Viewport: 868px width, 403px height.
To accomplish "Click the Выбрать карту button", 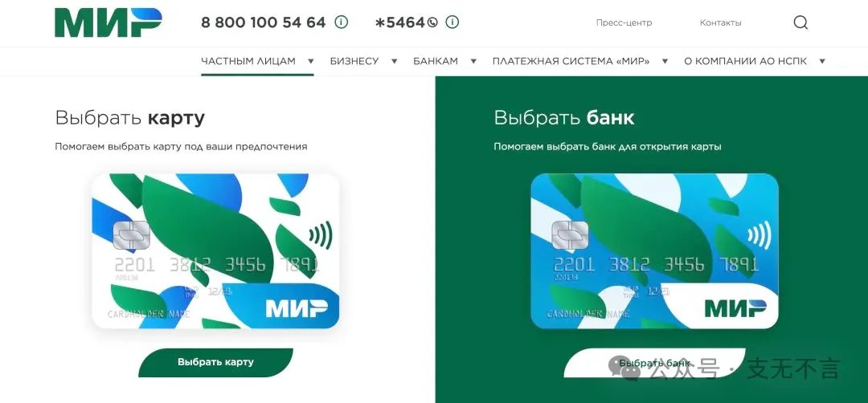I will (x=215, y=363).
